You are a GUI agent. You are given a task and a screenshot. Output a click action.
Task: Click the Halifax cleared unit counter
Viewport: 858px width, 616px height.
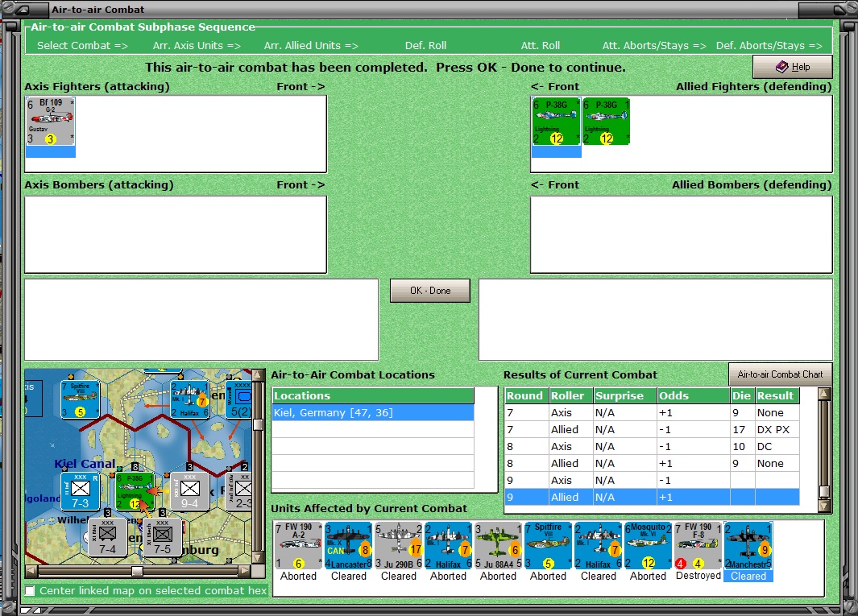pyautogui.click(x=598, y=546)
